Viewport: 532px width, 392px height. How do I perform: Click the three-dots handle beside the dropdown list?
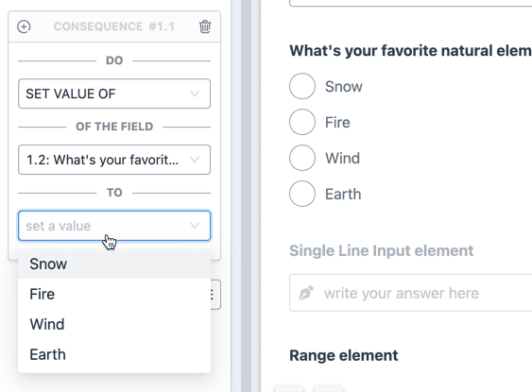click(214, 295)
